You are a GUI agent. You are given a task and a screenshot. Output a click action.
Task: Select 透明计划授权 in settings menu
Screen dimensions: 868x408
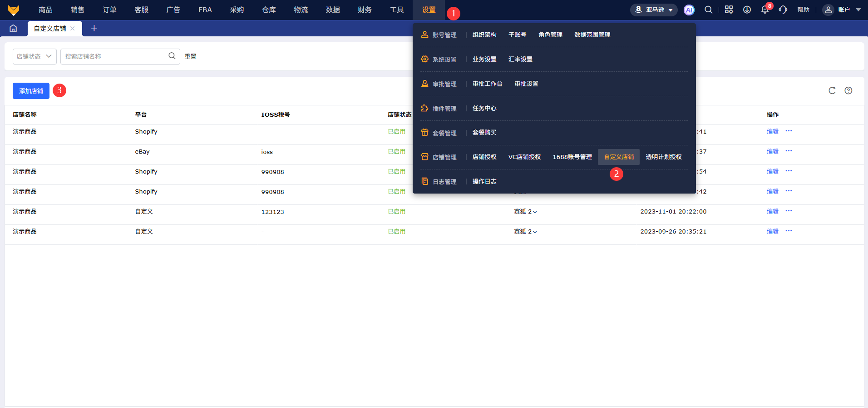664,157
